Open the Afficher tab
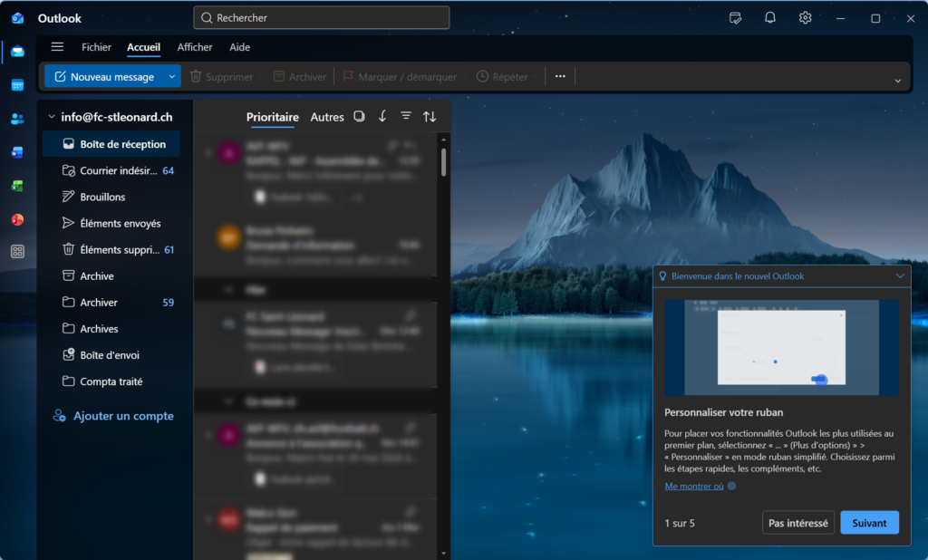Screen dimensions: 928x560 coord(195,47)
